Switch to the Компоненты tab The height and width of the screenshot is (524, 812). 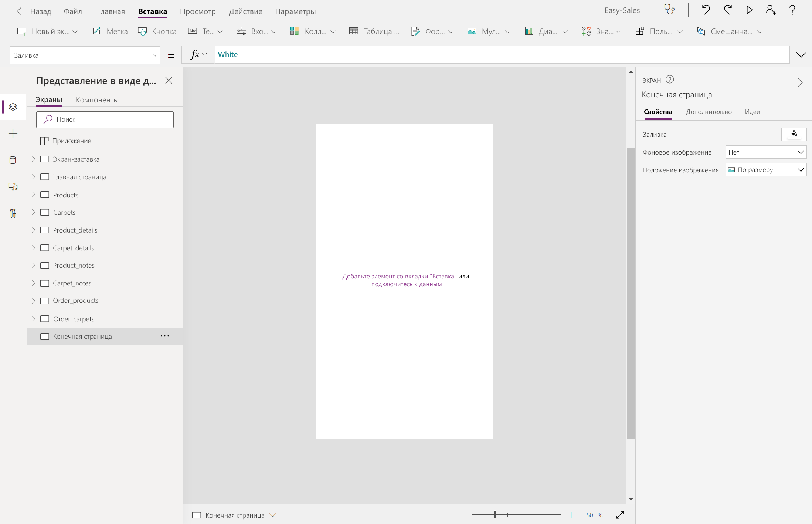click(97, 100)
